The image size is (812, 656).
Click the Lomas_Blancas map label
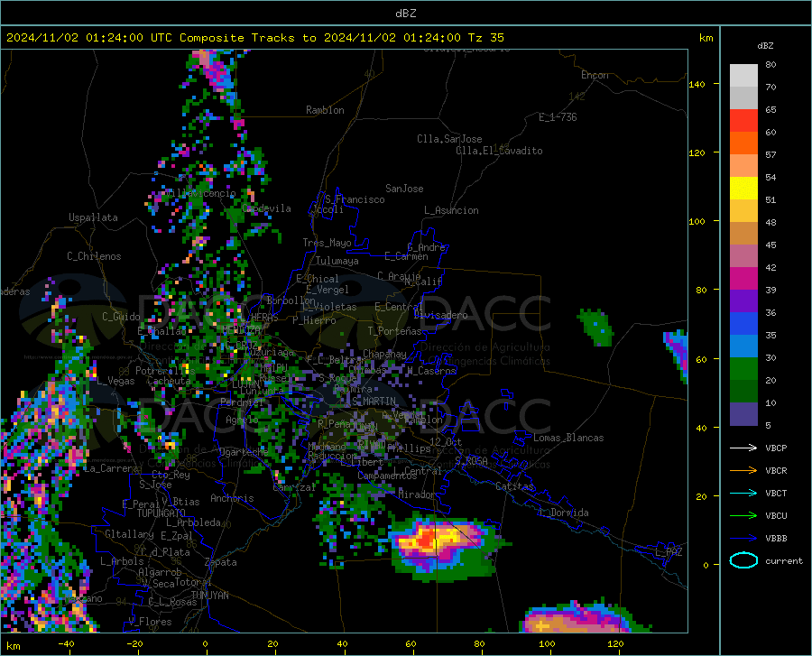(x=568, y=438)
